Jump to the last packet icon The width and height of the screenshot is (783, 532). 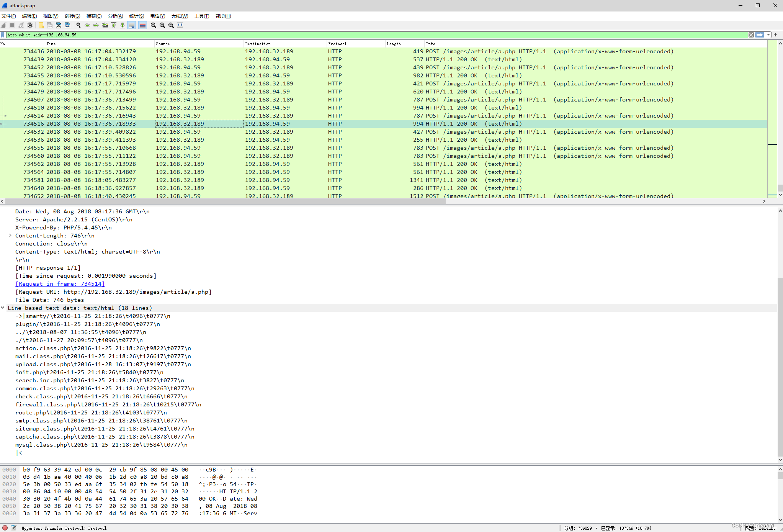coord(123,25)
